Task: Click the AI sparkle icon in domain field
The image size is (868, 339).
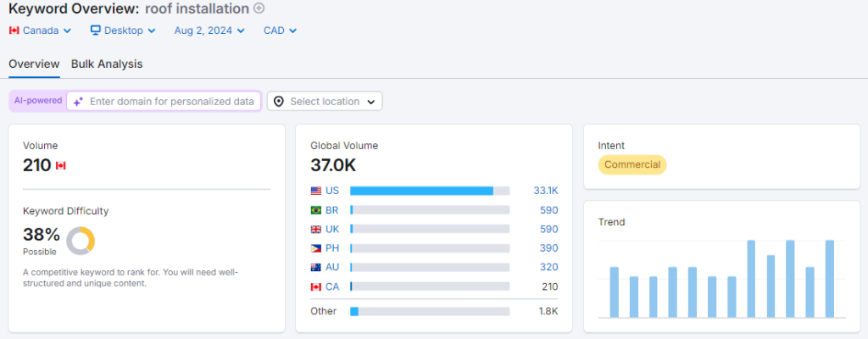Action: click(78, 102)
